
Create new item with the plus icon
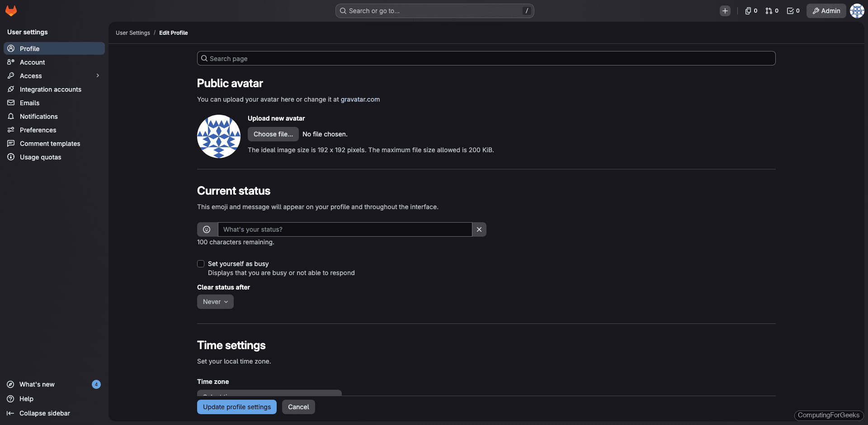725,10
